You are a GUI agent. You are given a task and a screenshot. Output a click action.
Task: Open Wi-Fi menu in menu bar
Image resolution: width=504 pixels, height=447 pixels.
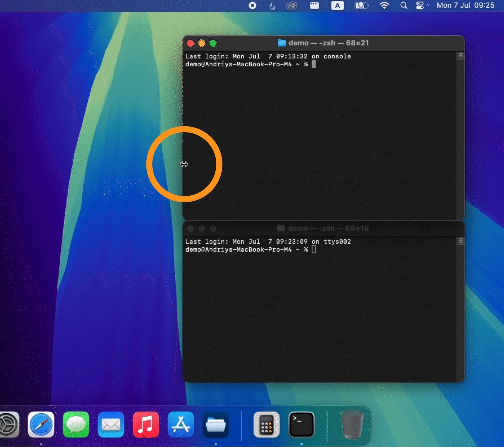point(384,5)
